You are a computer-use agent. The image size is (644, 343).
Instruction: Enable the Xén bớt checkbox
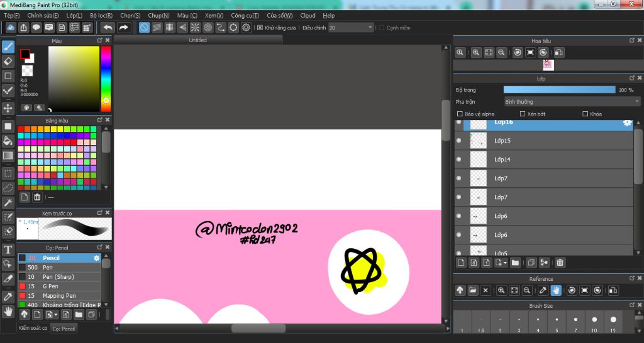click(x=523, y=114)
